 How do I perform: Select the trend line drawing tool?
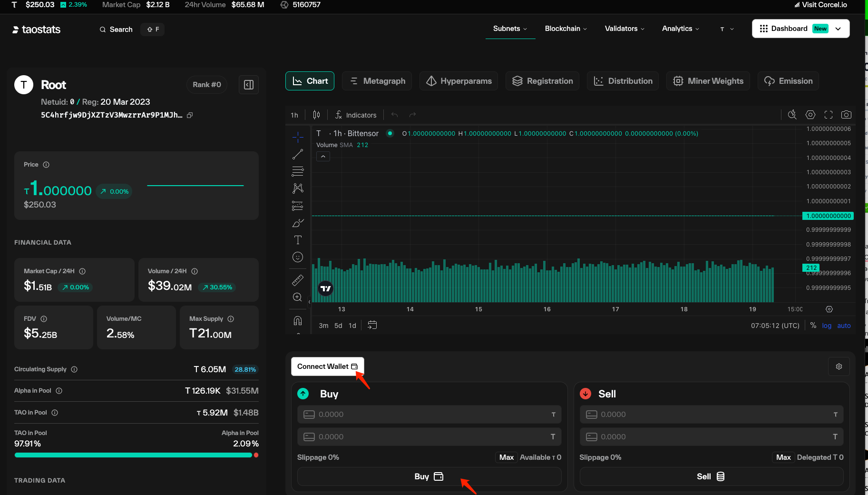point(298,154)
